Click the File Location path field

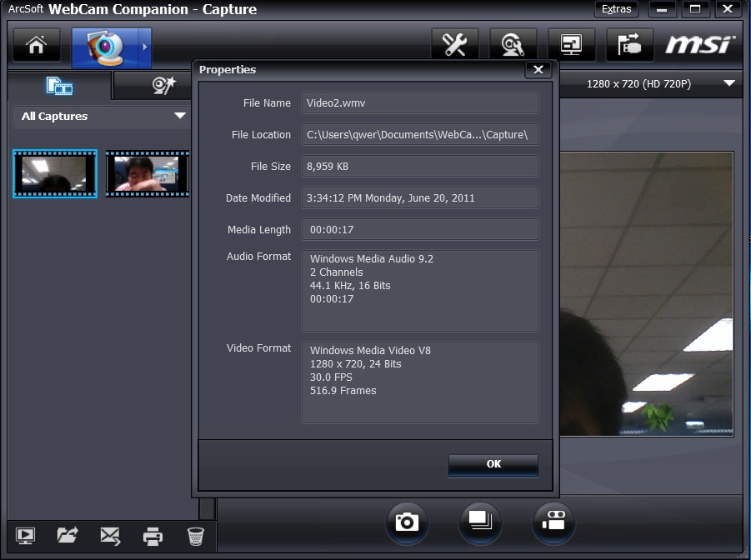[x=420, y=135]
